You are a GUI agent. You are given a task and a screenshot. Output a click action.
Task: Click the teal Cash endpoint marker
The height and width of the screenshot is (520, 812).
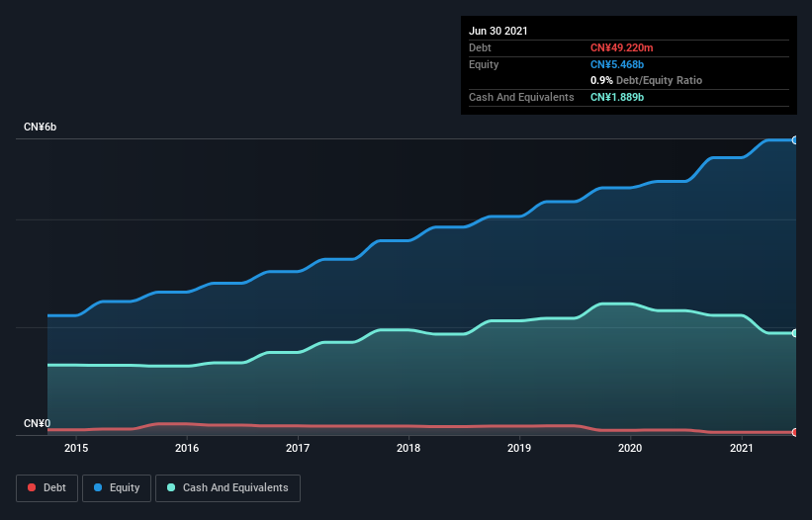[795, 333]
